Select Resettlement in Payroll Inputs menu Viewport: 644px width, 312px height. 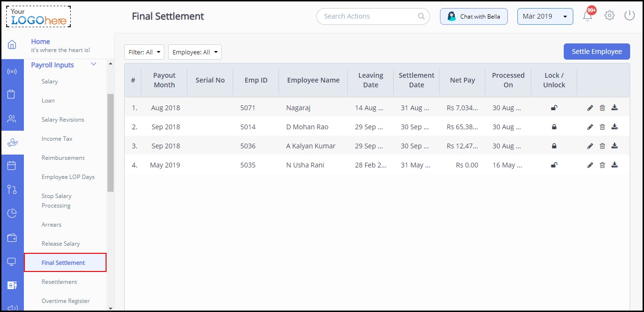59,282
